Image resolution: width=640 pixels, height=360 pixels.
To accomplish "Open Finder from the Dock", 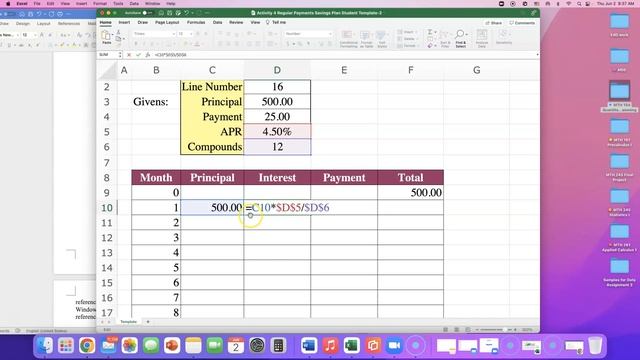I will pyautogui.click(x=44, y=346).
